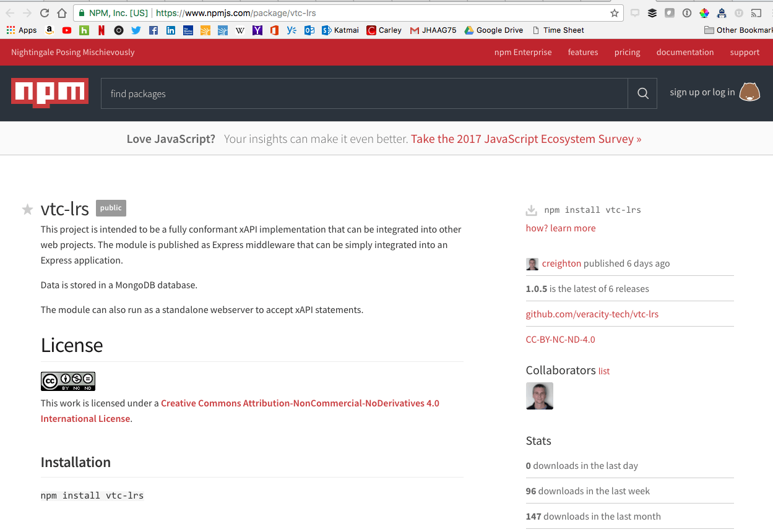Open the Creative Commons Attribution-NonCommercial-NoDerivatives license link
773x532 pixels.
click(240, 411)
